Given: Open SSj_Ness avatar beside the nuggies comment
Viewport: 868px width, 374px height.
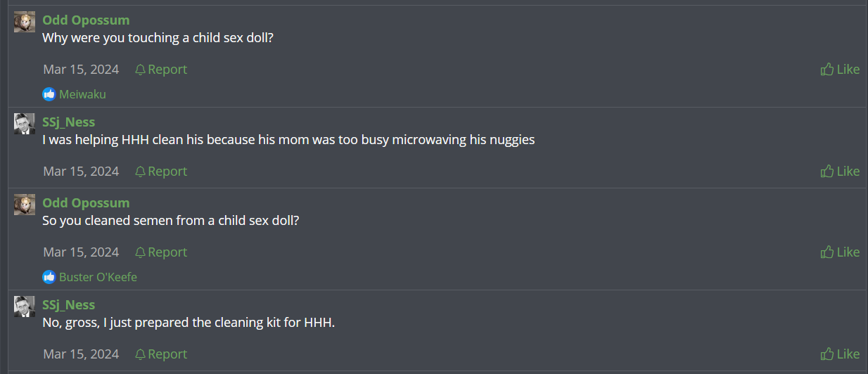Looking at the screenshot, I should [x=25, y=124].
